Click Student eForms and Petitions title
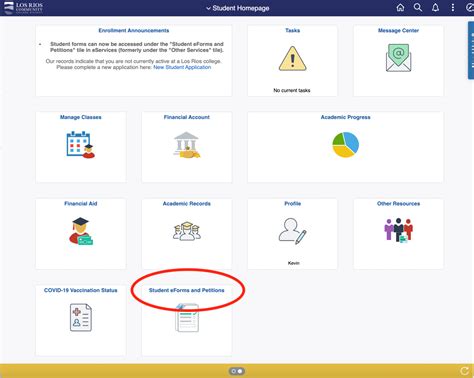The width and height of the screenshot is (474, 378). pyautogui.click(x=187, y=290)
